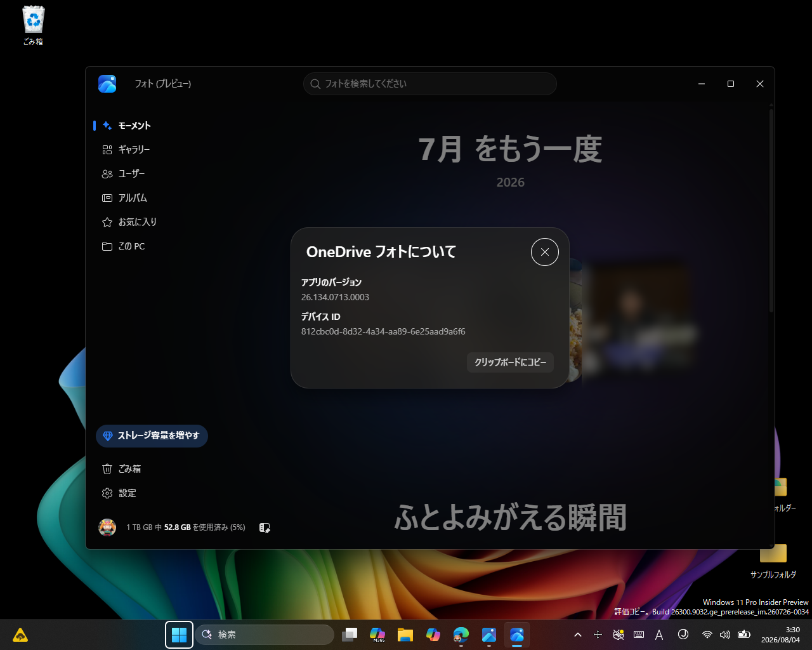Image resolution: width=812 pixels, height=650 pixels.
Task: Click the フォト app logo in title bar
Action: [x=107, y=84]
